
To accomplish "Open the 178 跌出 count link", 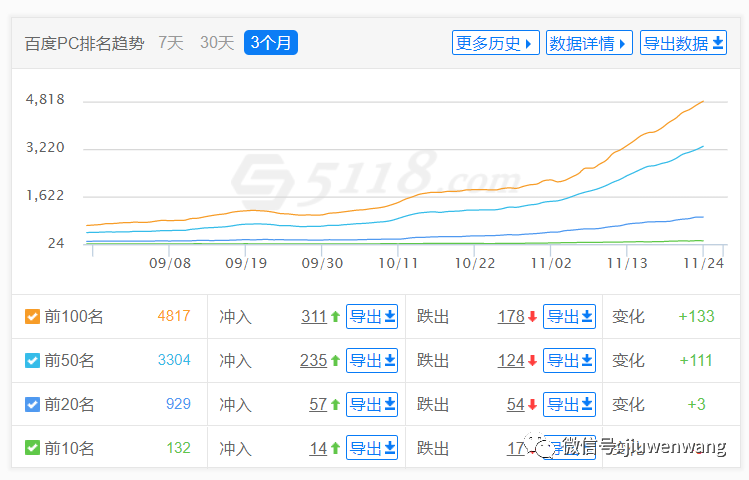I will (x=511, y=317).
